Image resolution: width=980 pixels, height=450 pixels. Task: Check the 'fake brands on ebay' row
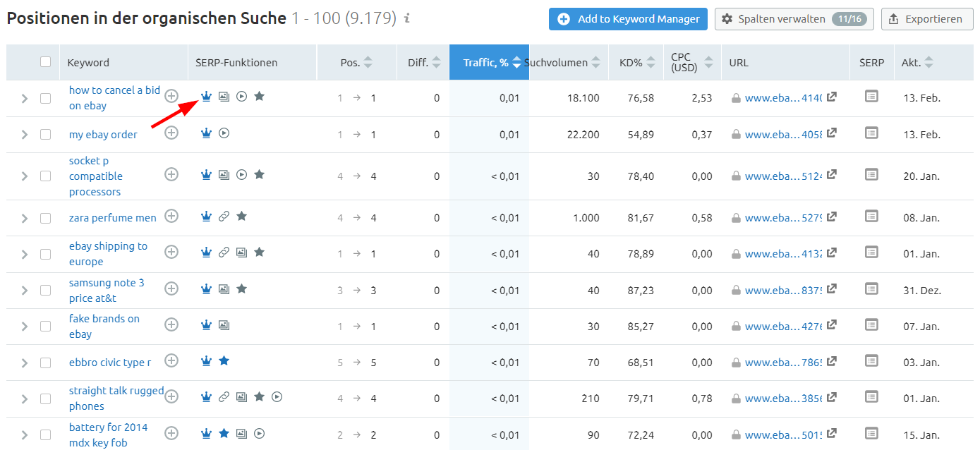[x=46, y=327]
